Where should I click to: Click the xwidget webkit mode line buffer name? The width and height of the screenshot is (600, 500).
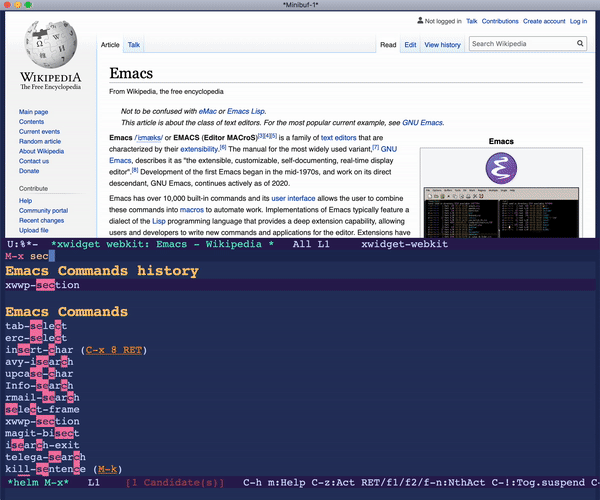(x=162, y=244)
